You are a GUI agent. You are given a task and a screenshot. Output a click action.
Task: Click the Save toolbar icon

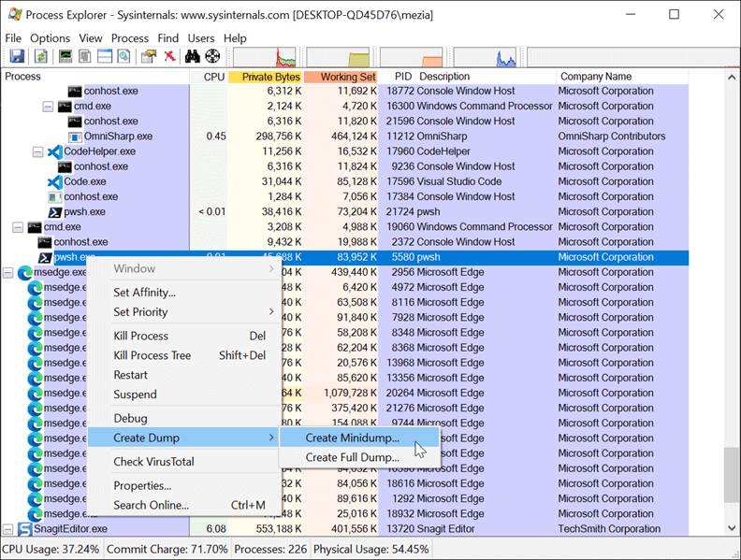(17, 57)
